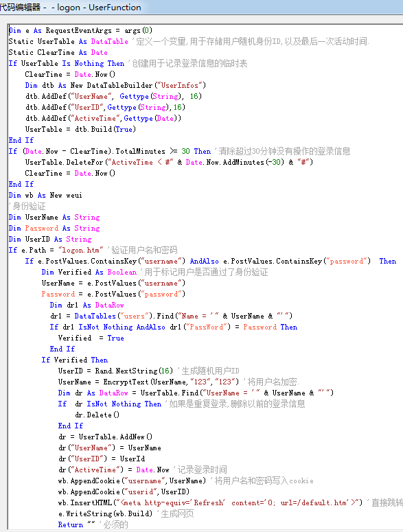Click the 'UserID = Rand.NextString(16)' line
This screenshot has width=403, height=532.
(148, 371)
